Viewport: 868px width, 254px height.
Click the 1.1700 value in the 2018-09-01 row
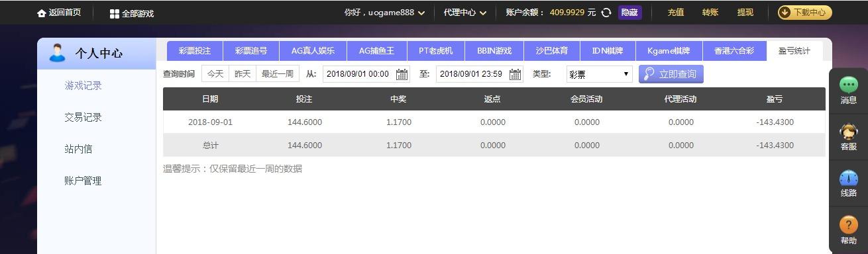(399, 122)
